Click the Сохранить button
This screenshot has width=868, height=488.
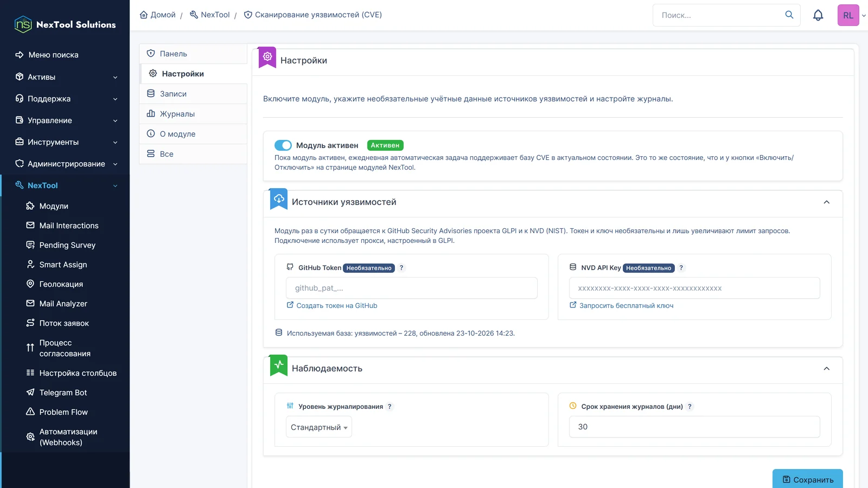(808, 479)
